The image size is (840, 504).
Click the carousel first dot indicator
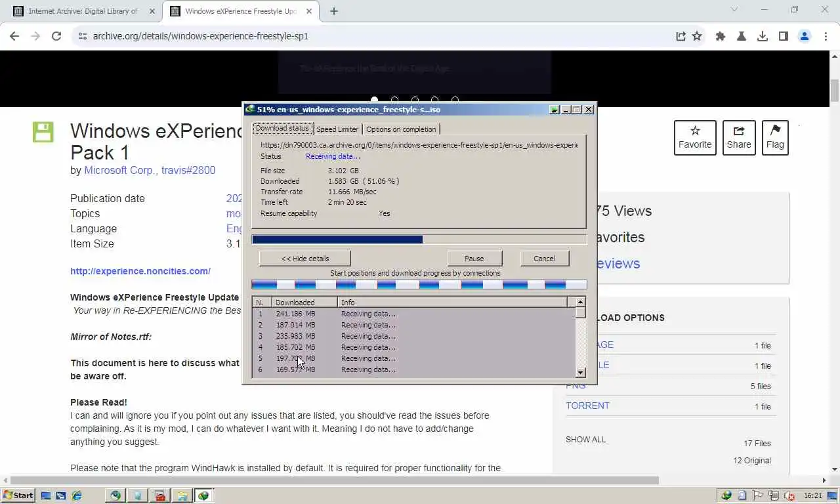pos(374,100)
